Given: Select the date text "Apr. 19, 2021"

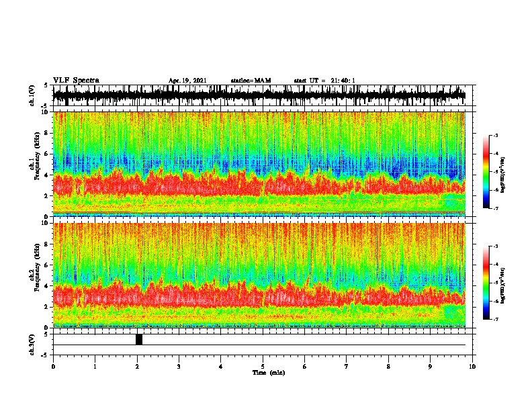Looking at the screenshot, I should (x=187, y=81).
